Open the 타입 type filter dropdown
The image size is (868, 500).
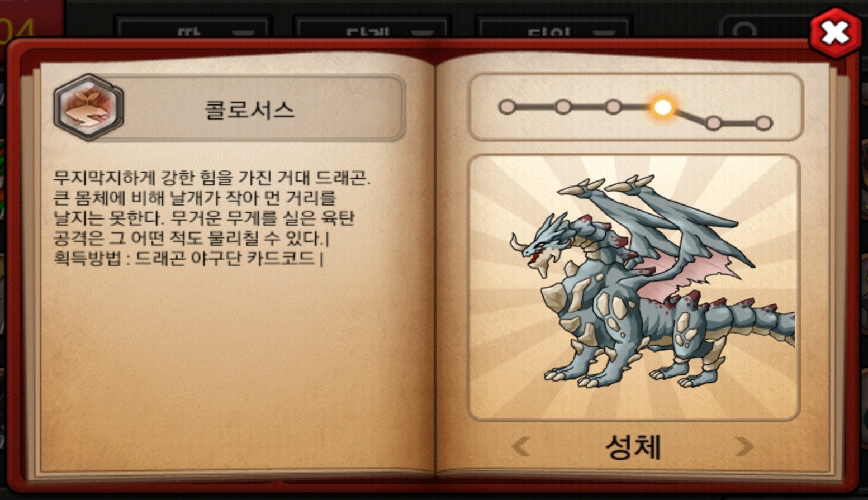[553, 28]
